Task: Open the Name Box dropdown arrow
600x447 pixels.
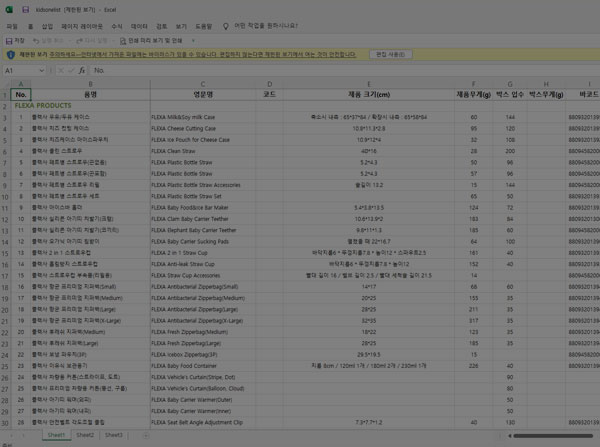Action: (42, 70)
